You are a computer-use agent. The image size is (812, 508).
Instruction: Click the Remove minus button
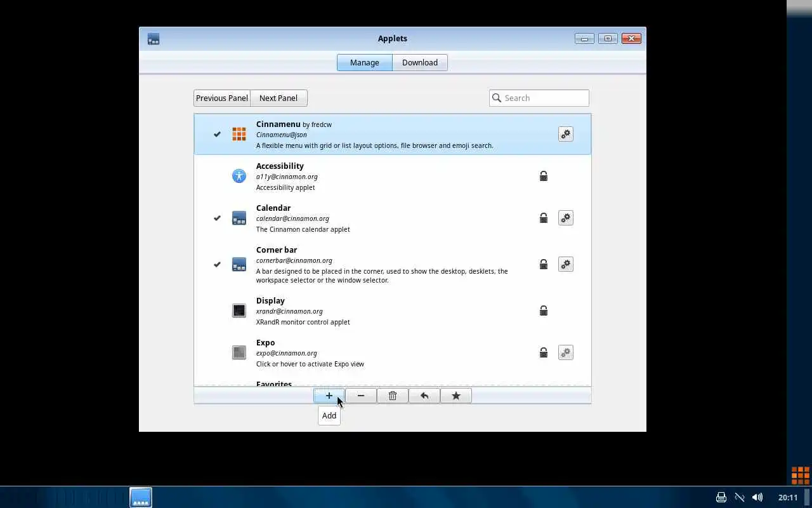coord(361,396)
